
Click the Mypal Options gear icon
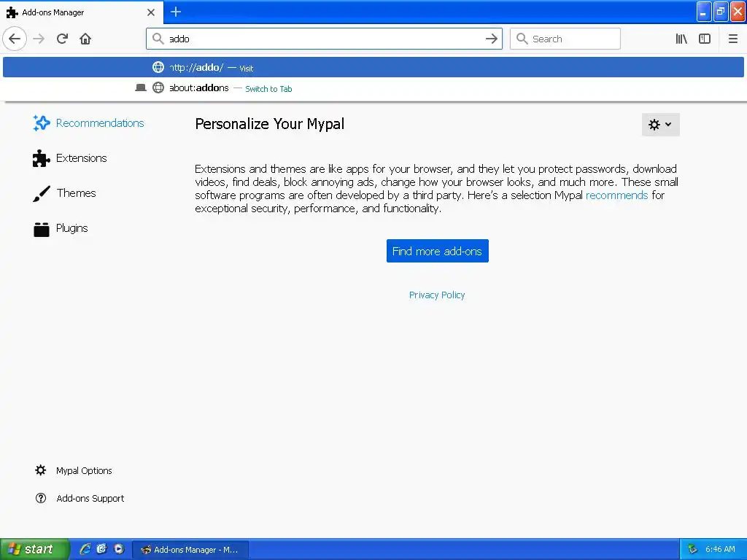click(41, 470)
